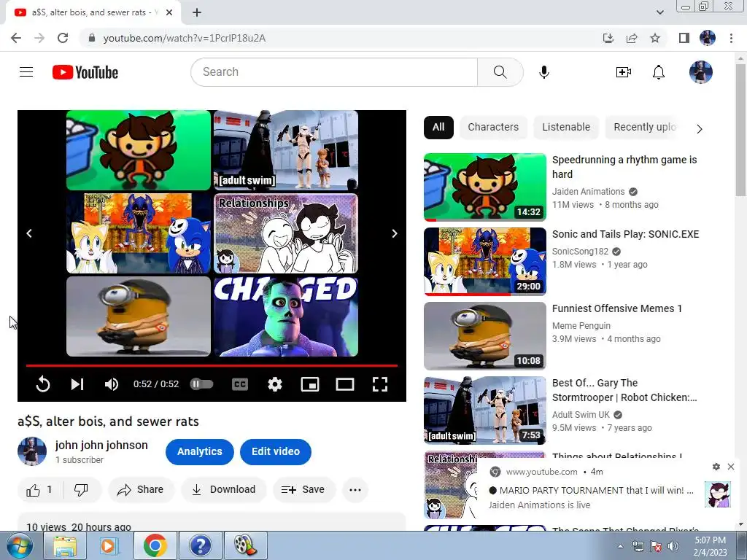747x560 pixels.
Task: Open the MARIO PARTY TOURNAMENT notification
Action: 596,490
